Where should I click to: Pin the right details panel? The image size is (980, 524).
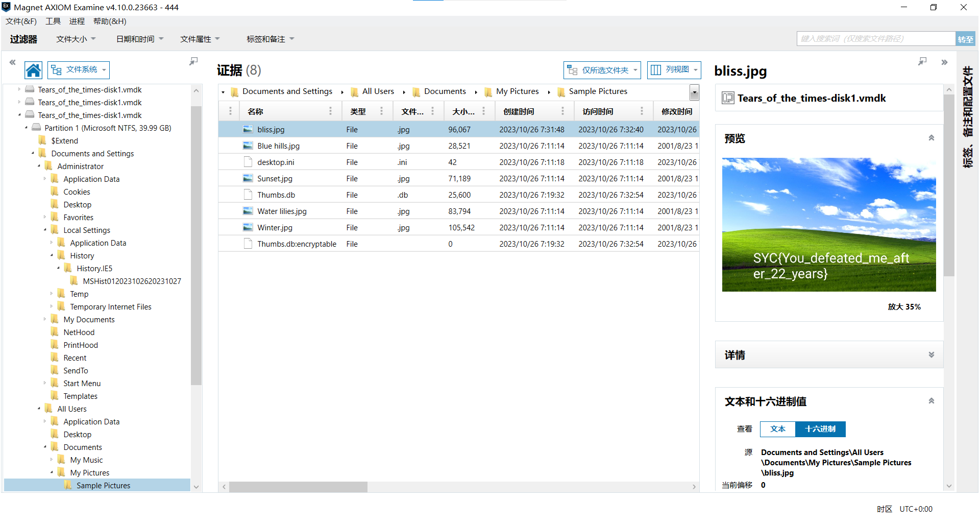click(922, 61)
